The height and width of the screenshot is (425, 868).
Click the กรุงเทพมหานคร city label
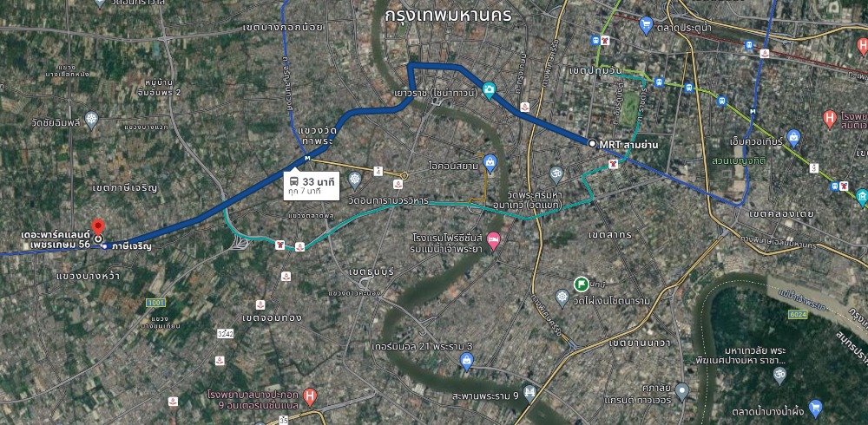coord(449,15)
